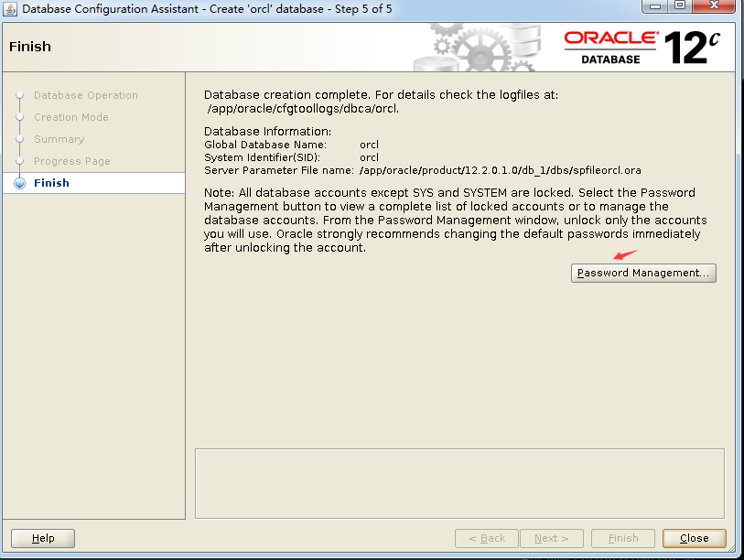Close the window with title bar X

point(714,6)
